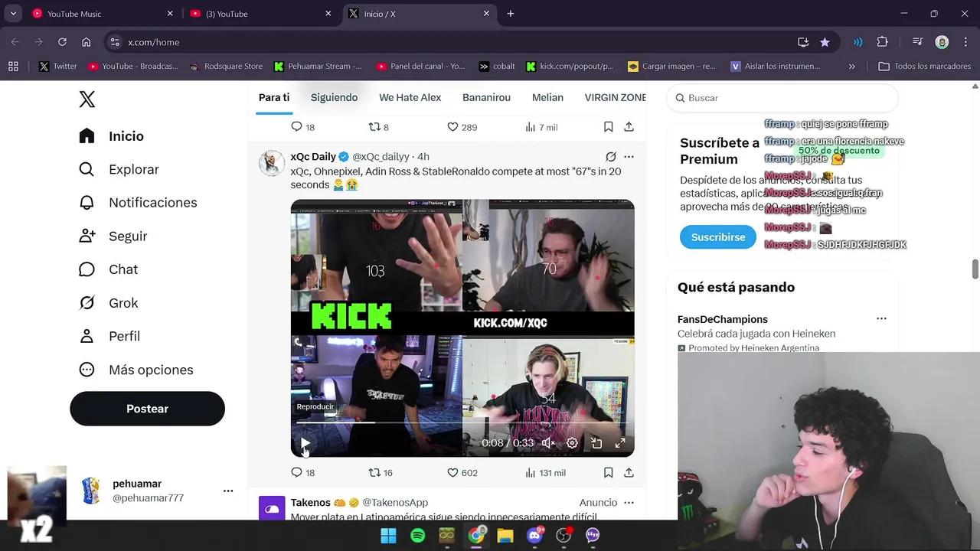Repost xQc Daily post with 16 reposts
Screen dimensions: 980x551
click(381, 473)
